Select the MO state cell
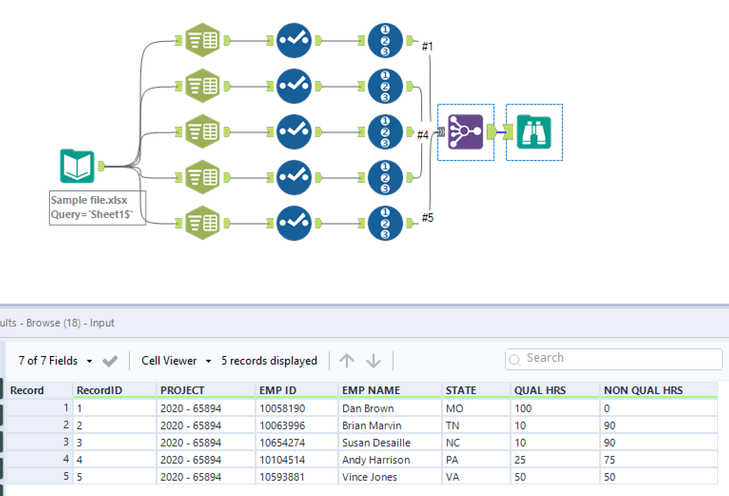This screenshot has height=496, width=729. click(x=476, y=408)
